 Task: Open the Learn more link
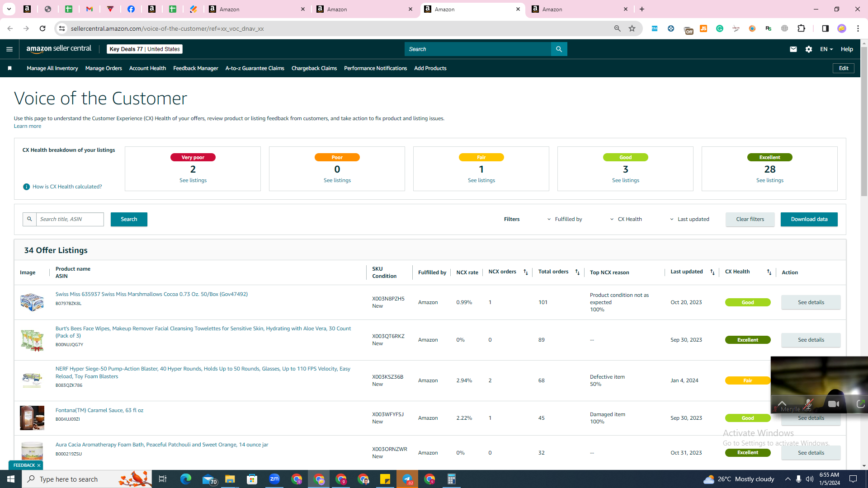point(28,126)
